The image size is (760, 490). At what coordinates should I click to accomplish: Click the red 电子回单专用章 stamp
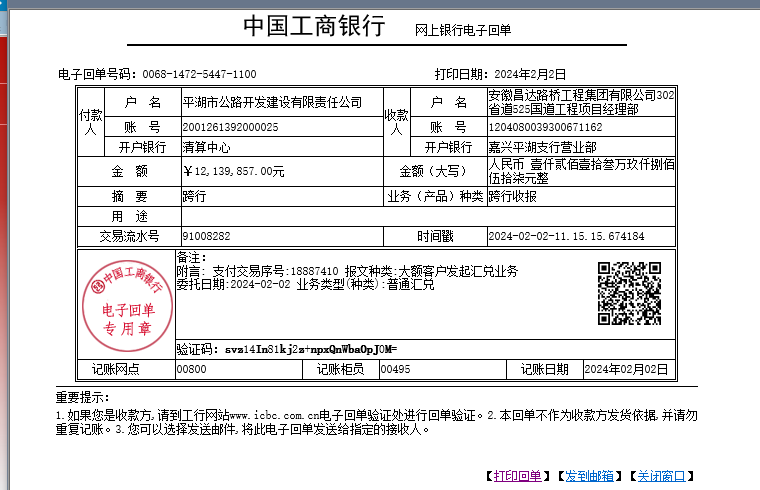click(124, 300)
